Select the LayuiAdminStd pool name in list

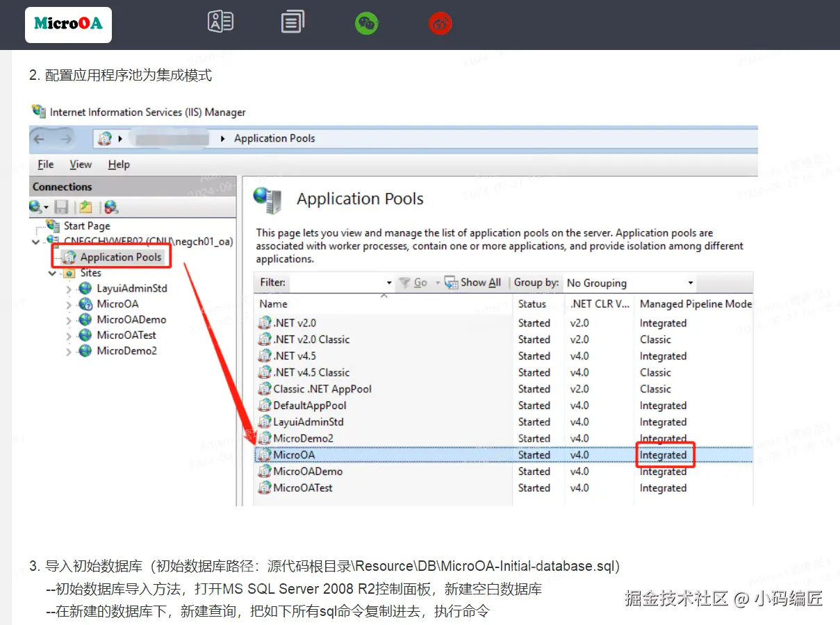point(308,422)
